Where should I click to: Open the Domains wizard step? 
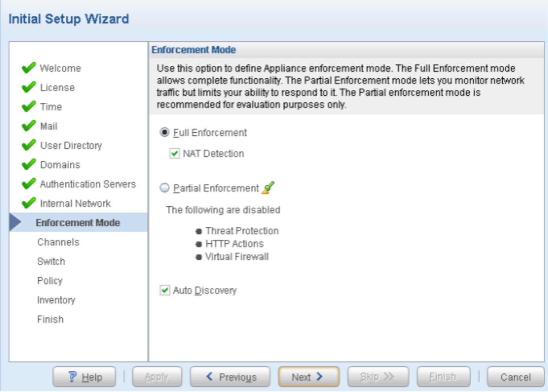pyautogui.click(x=60, y=165)
